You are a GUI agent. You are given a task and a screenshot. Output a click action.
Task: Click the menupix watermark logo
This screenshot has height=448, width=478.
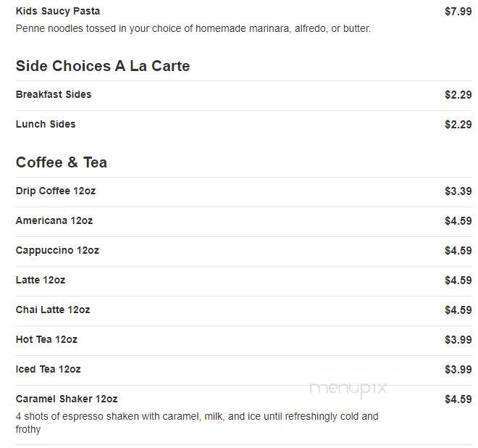[348, 389]
